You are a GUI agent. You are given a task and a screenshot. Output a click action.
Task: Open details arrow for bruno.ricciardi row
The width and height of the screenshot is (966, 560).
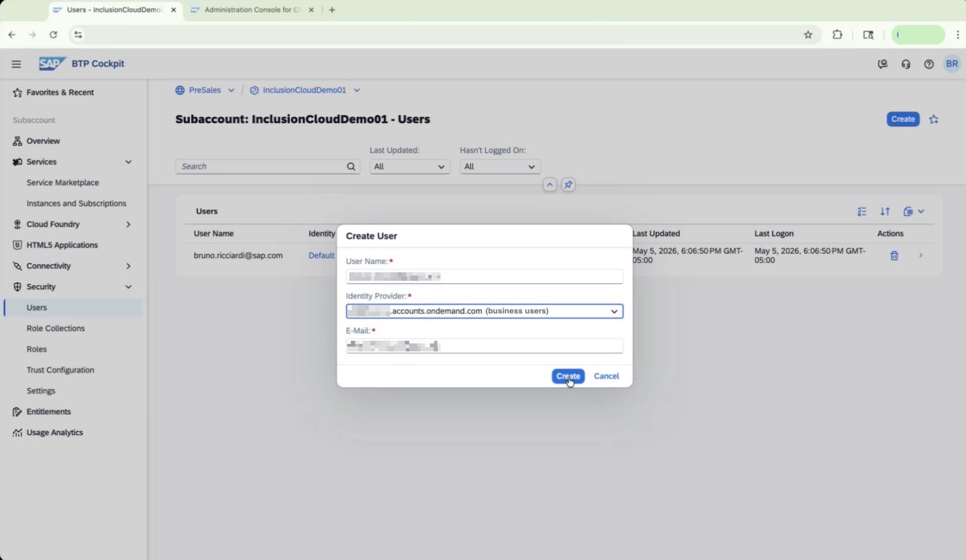point(921,256)
